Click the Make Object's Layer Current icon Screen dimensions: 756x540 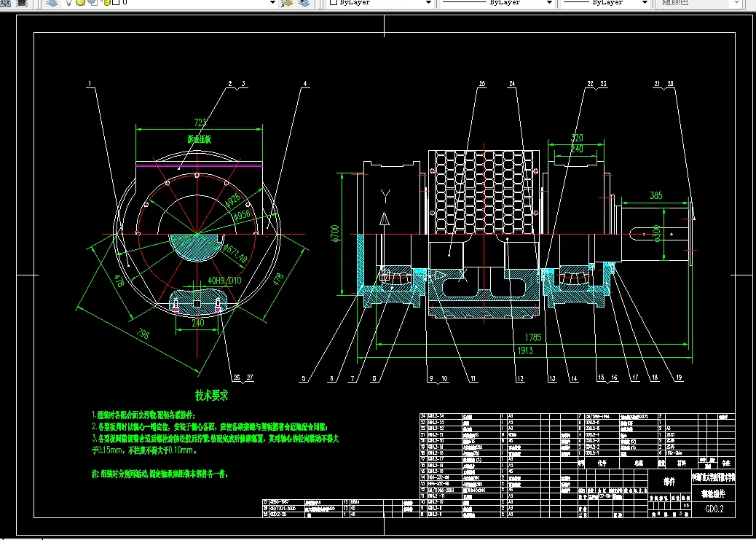coord(287,2)
